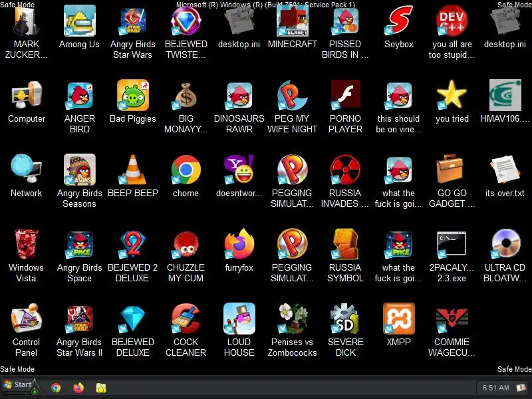Image resolution: width=532 pixels, height=399 pixels.
Task: Open the Windows Vista recycle bin icon
Action: click(x=27, y=245)
